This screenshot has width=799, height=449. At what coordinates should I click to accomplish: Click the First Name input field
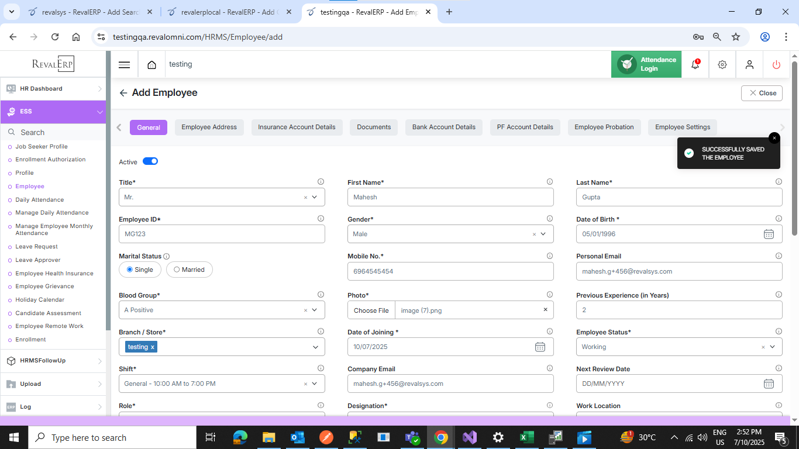450,197
